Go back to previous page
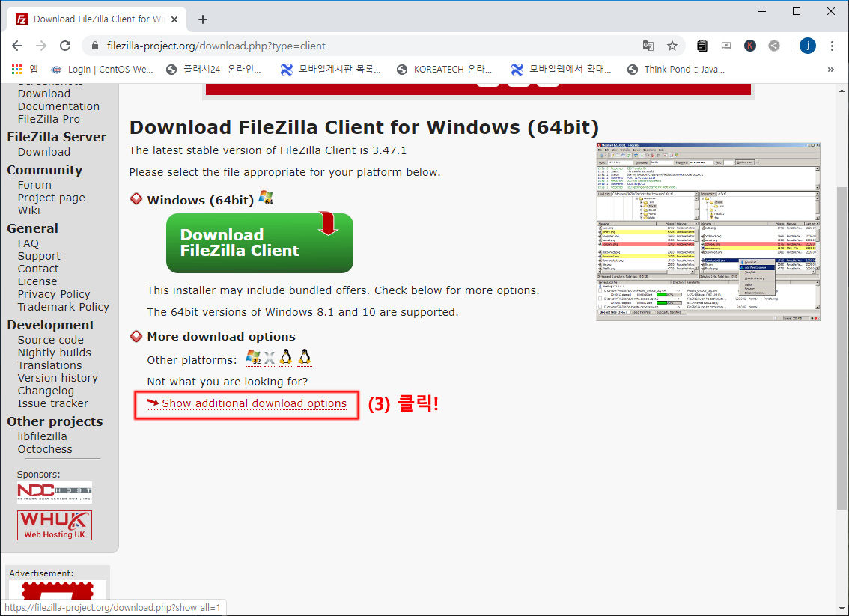This screenshot has height=616, width=849. 17,46
